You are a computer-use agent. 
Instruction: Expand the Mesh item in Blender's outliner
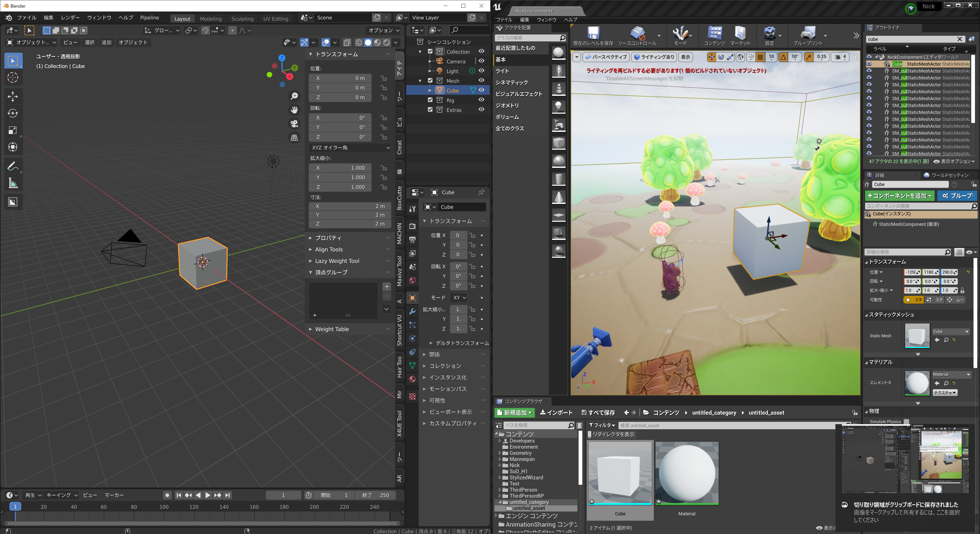(420, 80)
